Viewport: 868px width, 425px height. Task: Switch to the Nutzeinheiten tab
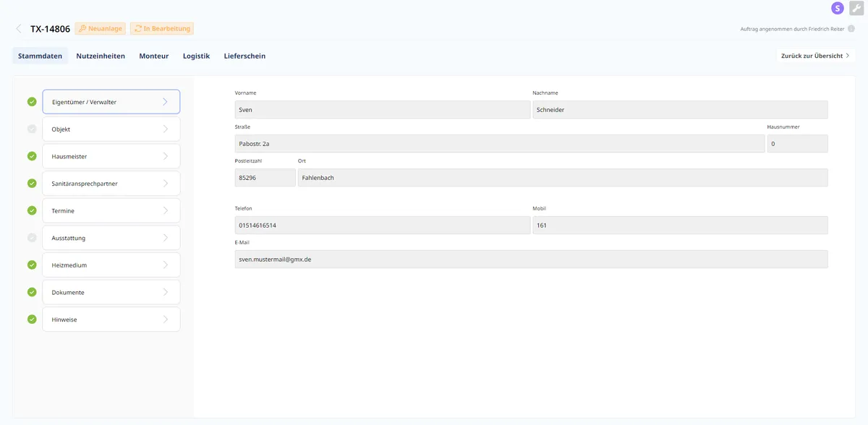point(101,56)
